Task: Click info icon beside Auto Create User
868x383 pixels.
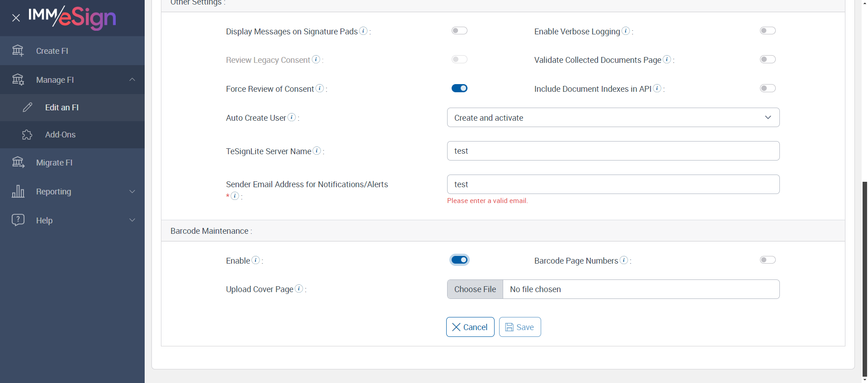Action: point(292,117)
